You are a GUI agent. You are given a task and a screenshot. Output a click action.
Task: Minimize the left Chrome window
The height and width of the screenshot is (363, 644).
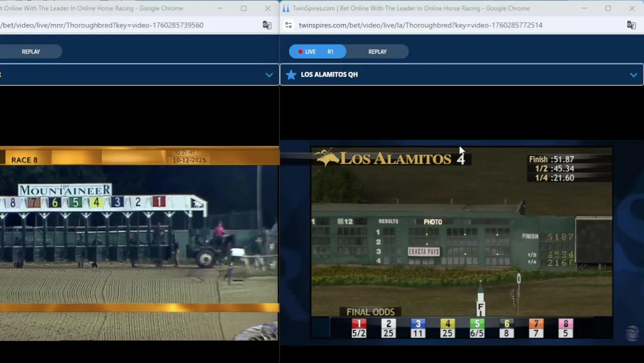pyautogui.click(x=220, y=8)
